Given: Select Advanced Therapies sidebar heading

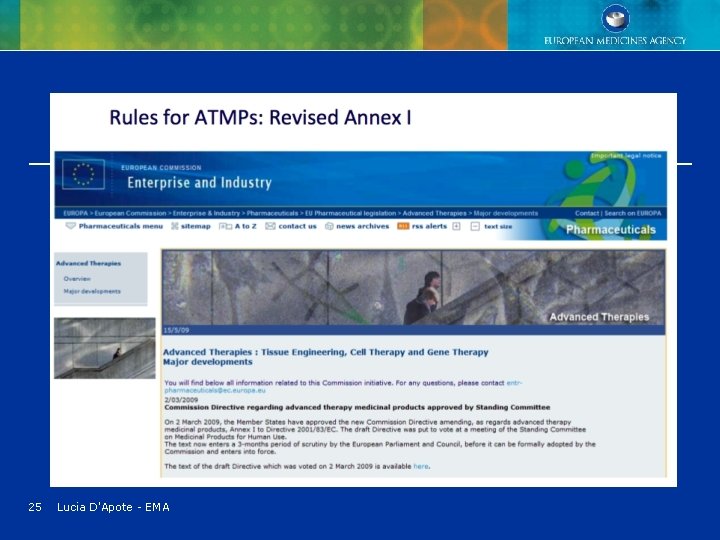Looking at the screenshot, I should [x=89, y=263].
